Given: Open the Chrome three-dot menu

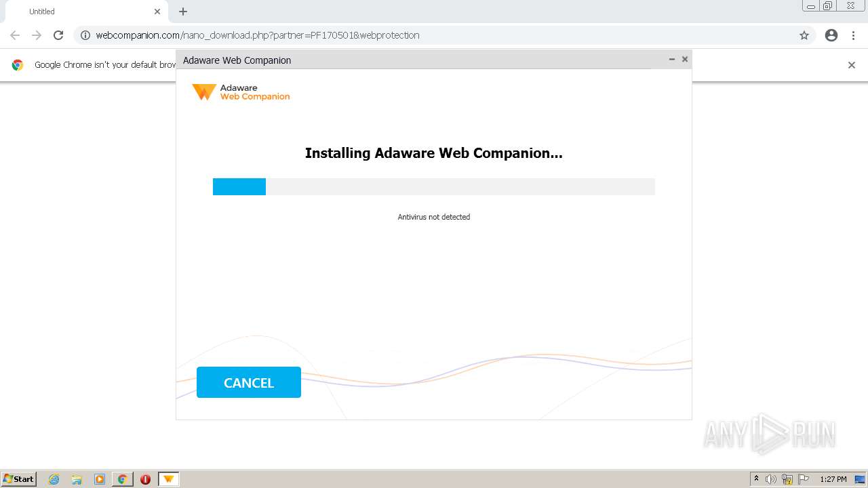Looking at the screenshot, I should [x=853, y=35].
